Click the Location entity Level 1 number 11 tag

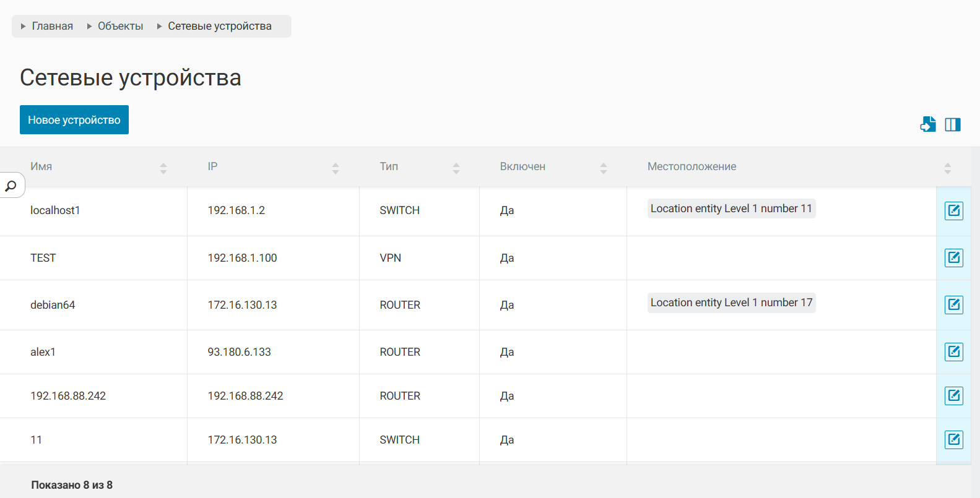point(731,208)
